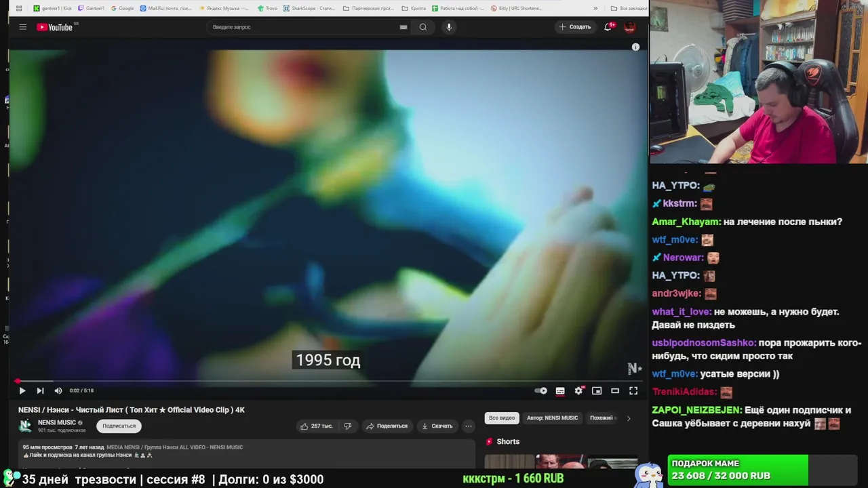Open Работа над собой sheet bookmark
The image size is (868, 488).
pyautogui.click(x=458, y=8)
